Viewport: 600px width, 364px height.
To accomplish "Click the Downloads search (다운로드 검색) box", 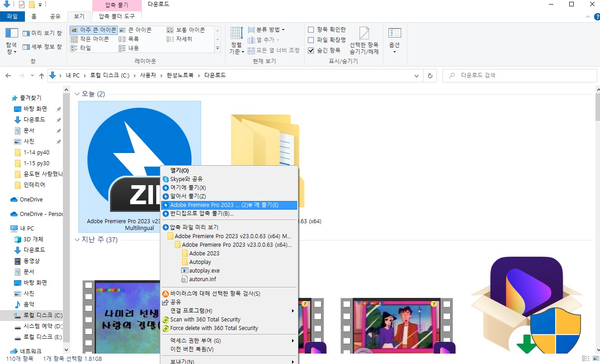I will point(519,76).
